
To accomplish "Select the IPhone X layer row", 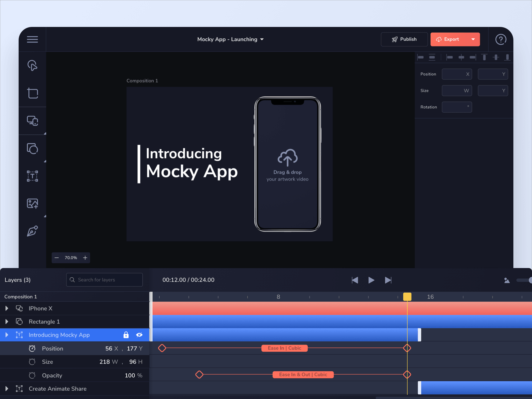I will [x=75, y=308].
